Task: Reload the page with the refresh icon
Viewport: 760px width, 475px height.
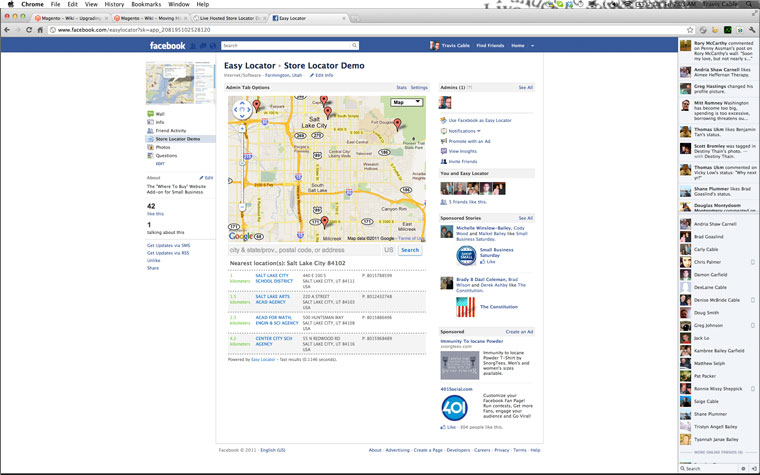Action: coord(29,30)
